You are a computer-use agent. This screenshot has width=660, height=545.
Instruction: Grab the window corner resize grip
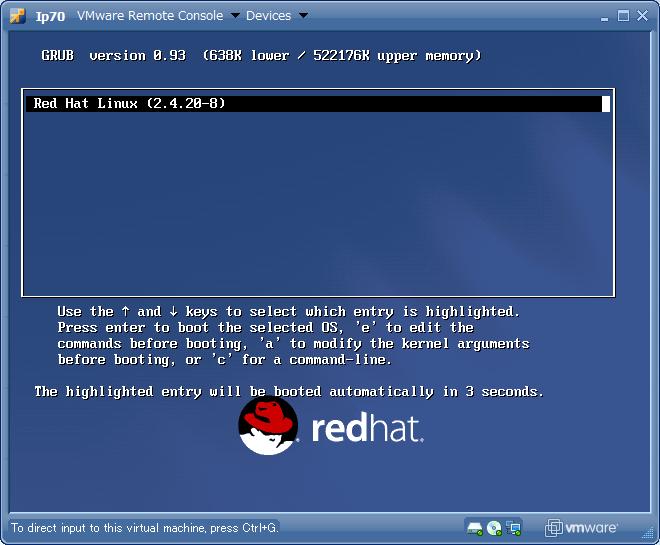coord(647,533)
